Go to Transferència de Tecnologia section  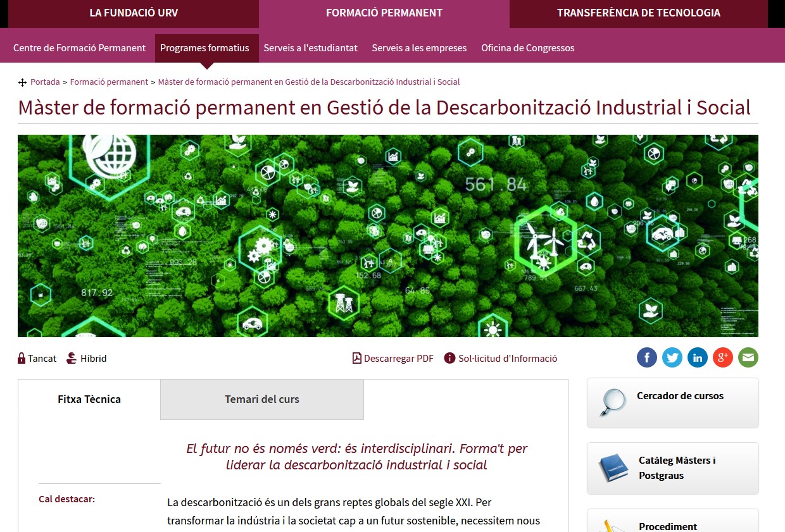click(638, 13)
